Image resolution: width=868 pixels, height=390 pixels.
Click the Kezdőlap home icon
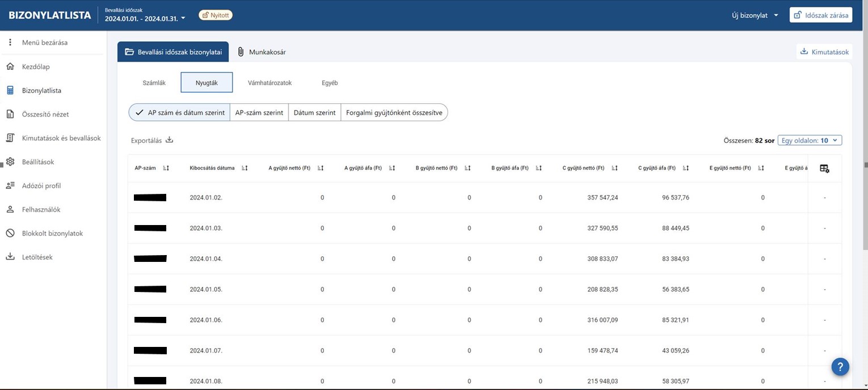10,67
